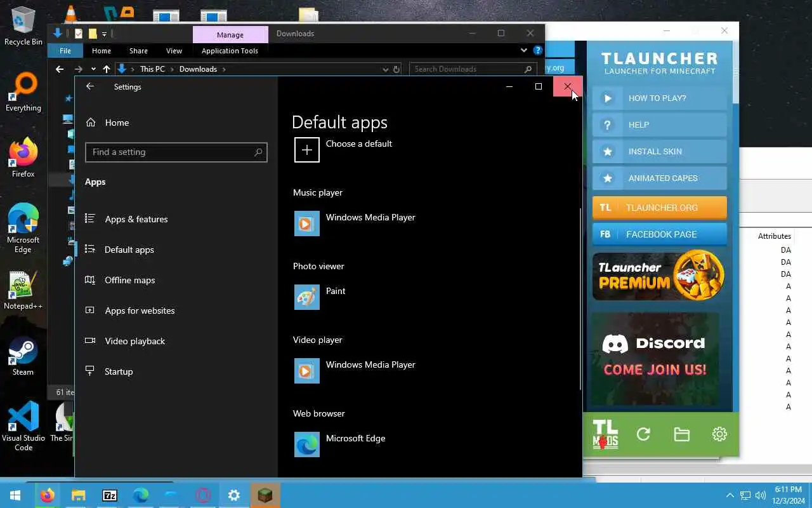
Task: Select Firefox desktop shortcut
Action: click(x=23, y=158)
